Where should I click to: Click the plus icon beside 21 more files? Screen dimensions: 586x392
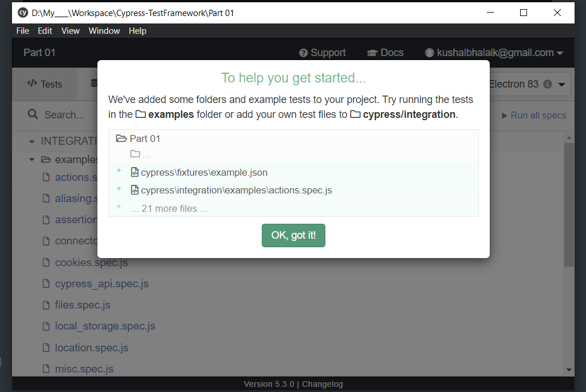119,206
